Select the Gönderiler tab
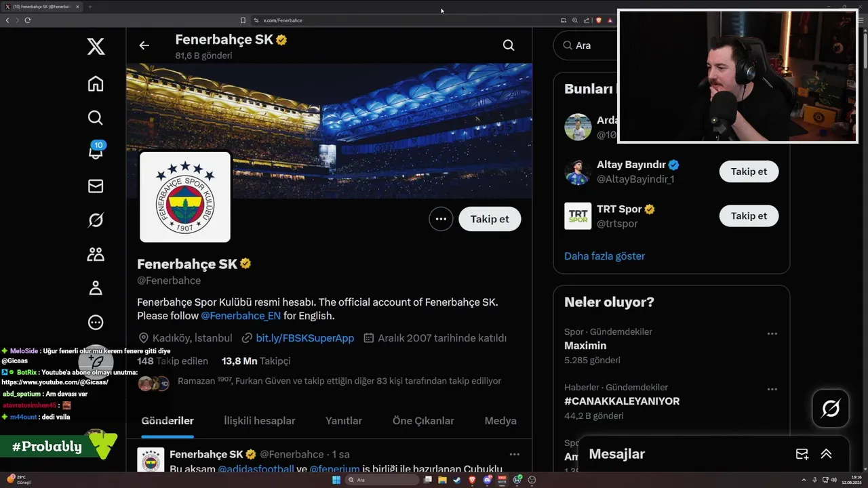This screenshot has width=868, height=488. [167, 421]
